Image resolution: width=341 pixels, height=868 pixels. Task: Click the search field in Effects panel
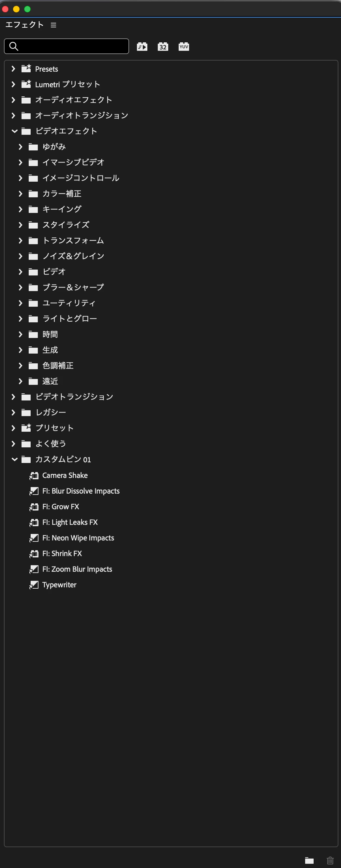[67, 46]
